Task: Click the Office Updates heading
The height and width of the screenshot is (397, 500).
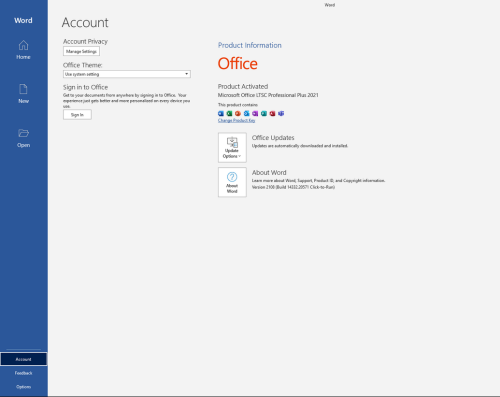Action: (x=273, y=138)
